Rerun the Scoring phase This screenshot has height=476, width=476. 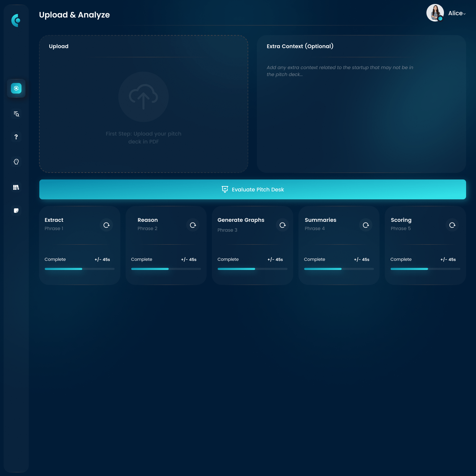(452, 225)
